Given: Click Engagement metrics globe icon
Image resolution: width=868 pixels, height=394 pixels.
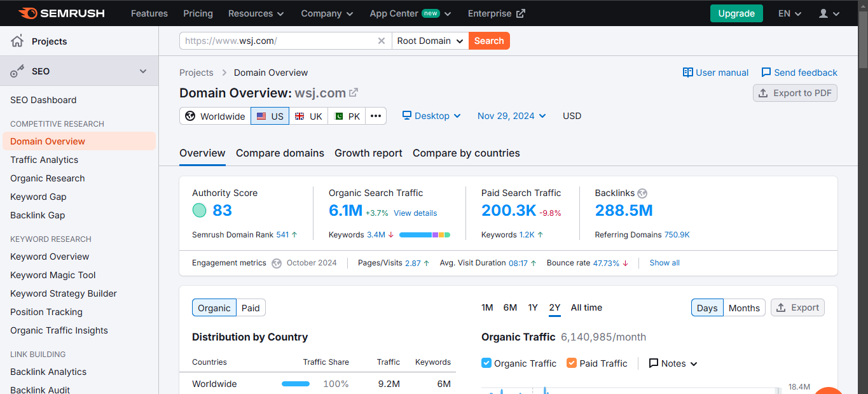Looking at the screenshot, I should click(277, 263).
